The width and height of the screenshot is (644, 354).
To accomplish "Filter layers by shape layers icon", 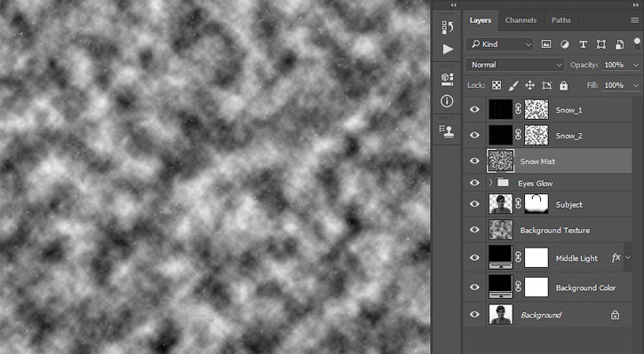I will coord(600,44).
